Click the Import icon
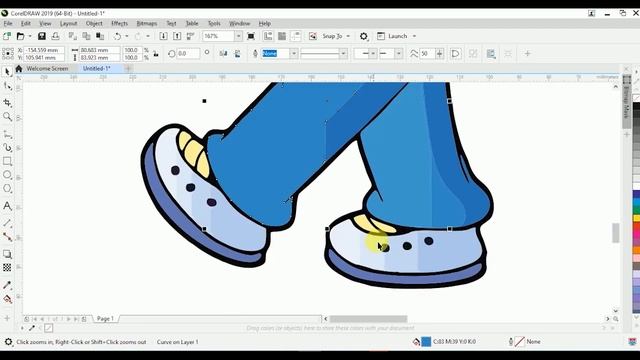The image size is (640, 360). (163, 36)
